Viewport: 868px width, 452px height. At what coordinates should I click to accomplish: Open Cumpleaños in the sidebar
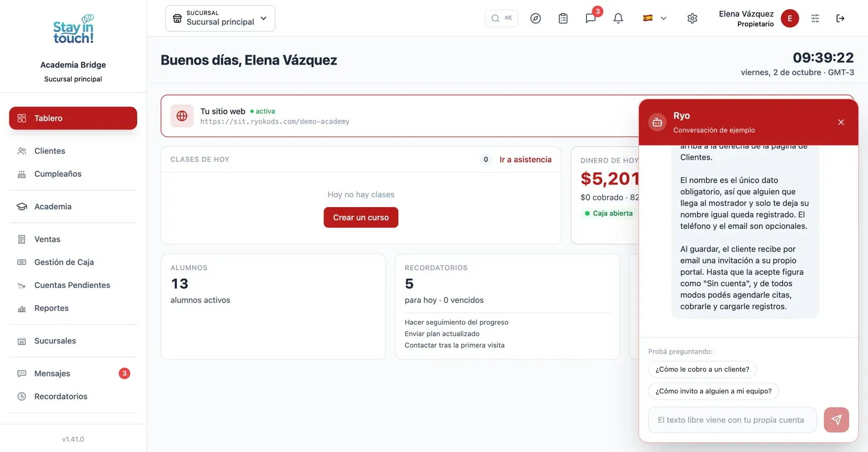[73, 174]
